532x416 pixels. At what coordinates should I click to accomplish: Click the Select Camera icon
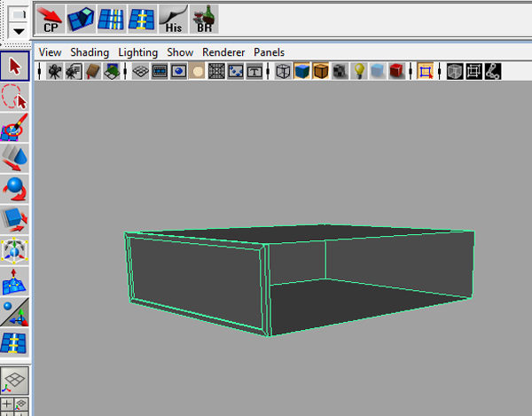pos(54,71)
